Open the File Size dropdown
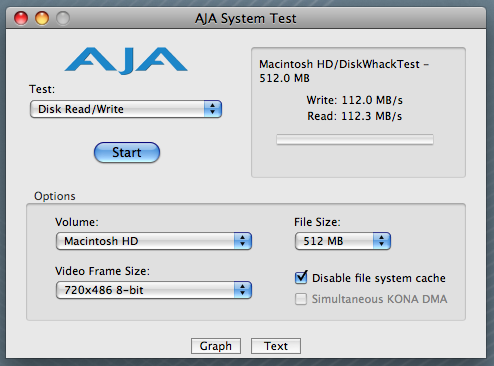This screenshot has height=366, width=494. [x=343, y=241]
